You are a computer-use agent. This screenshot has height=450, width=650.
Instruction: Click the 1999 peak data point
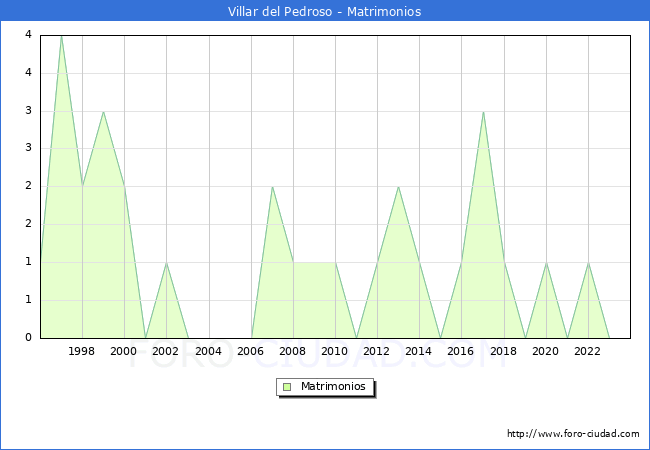(x=103, y=112)
